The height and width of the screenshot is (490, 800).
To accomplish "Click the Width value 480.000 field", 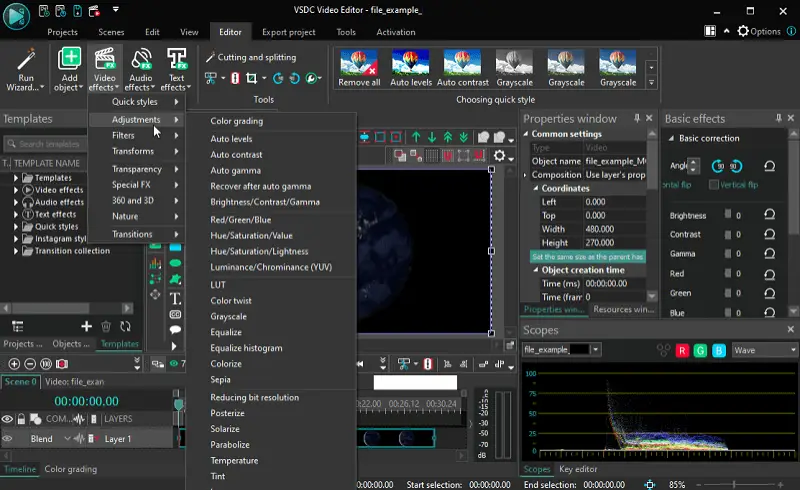I will [614, 229].
